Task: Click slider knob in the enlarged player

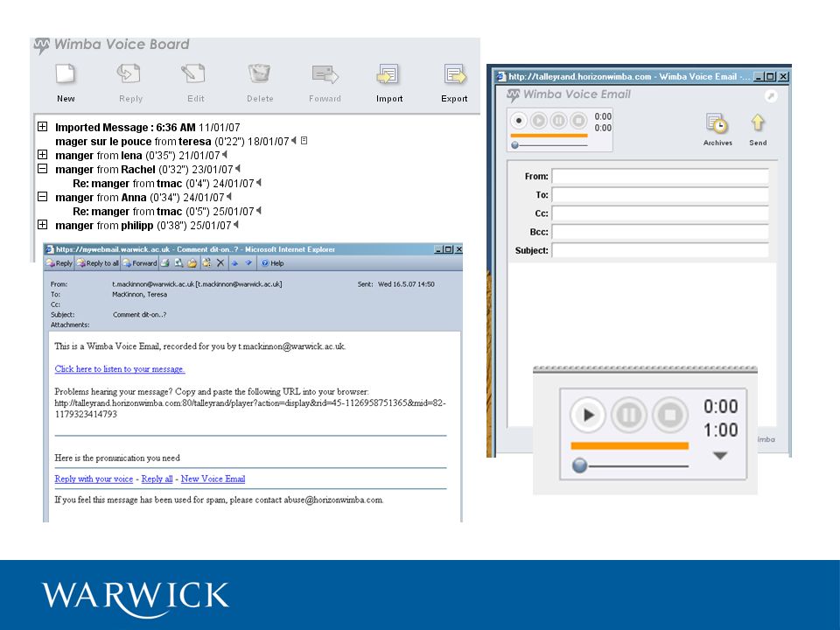Action: [579, 465]
